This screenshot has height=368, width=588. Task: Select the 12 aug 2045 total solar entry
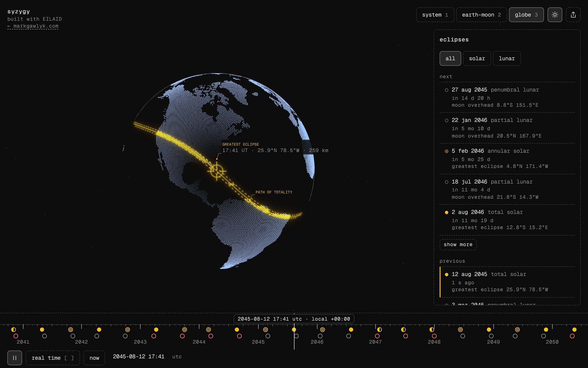coord(507,282)
